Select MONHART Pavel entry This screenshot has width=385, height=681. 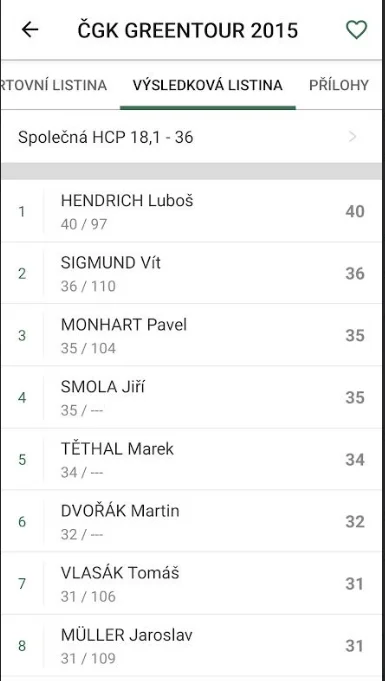pyautogui.click(x=190, y=335)
